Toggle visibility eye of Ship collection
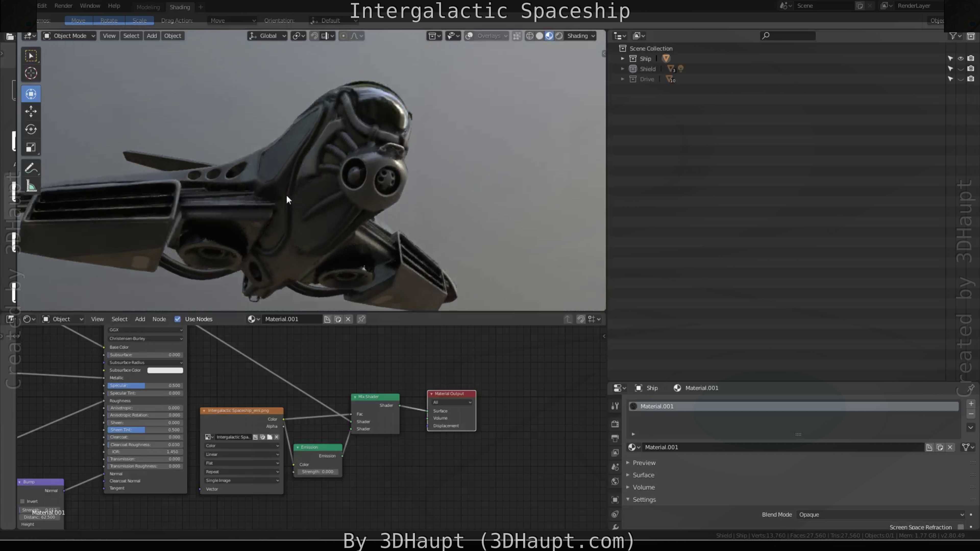The height and width of the screenshot is (551, 980). pyautogui.click(x=960, y=59)
